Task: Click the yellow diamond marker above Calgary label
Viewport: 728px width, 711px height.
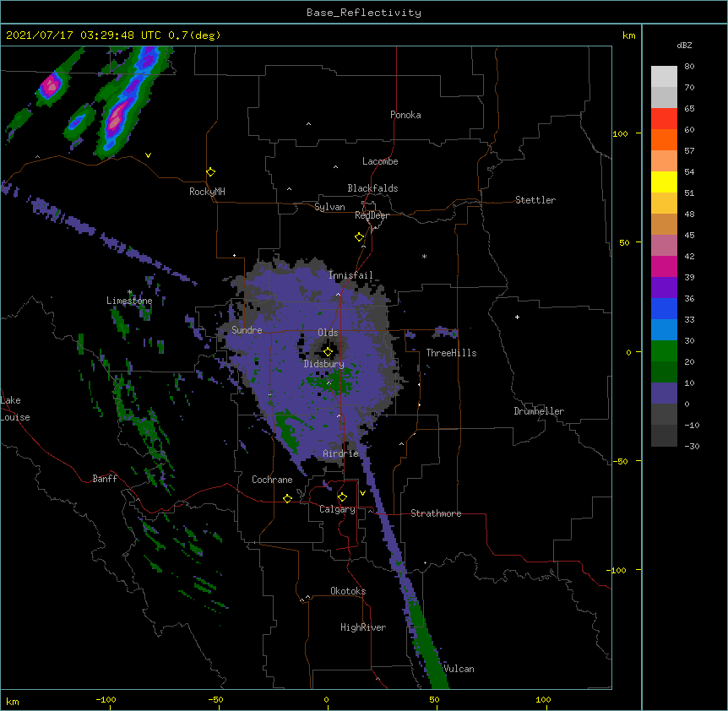Action: pyautogui.click(x=342, y=497)
